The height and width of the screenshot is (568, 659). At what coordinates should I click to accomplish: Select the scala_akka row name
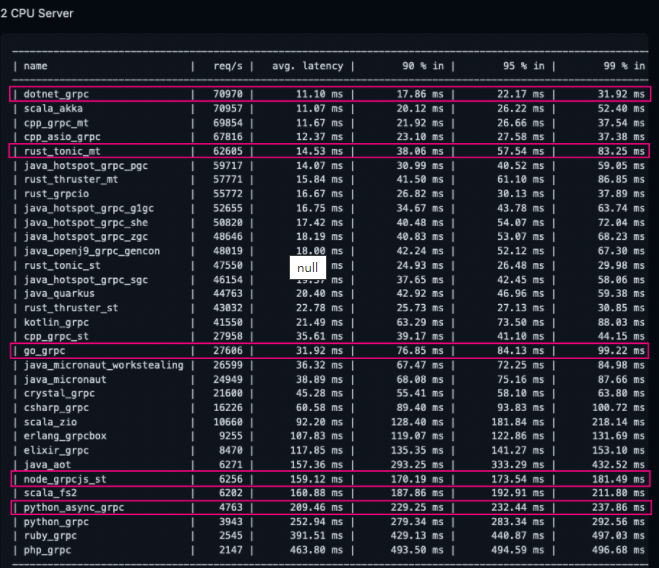[x=53, y=108]
